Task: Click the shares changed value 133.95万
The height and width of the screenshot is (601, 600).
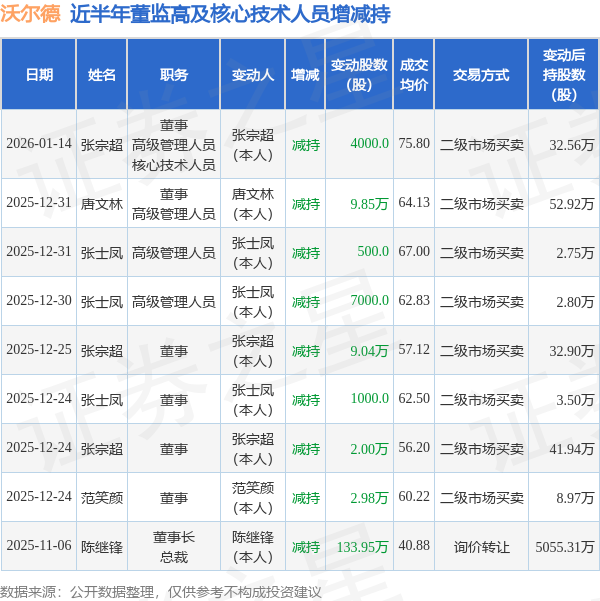Action: coord(362,547)
